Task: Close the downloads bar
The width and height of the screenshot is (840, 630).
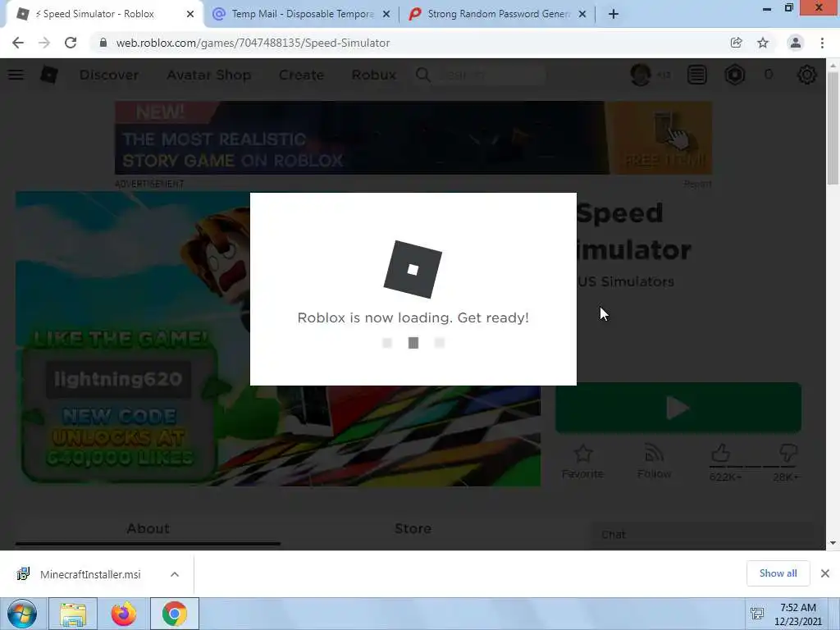Action: (x=825, y=573)
